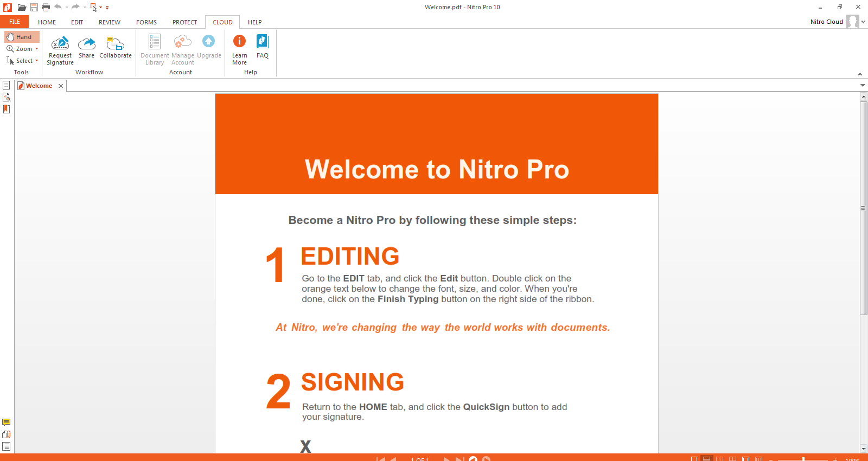
Task: Expand the Nitro Cloud account dropdown arrow
Action: [x=863, y=22]
